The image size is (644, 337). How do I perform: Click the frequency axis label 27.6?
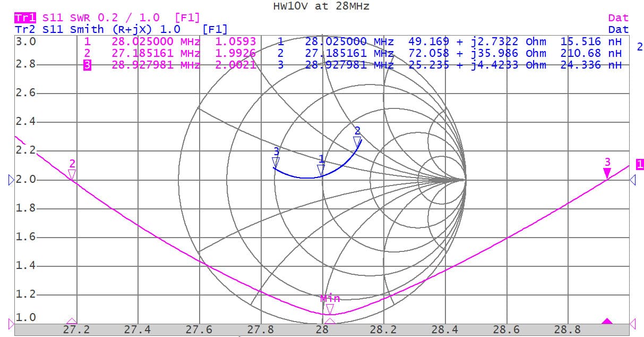click(x=200, y=330)
